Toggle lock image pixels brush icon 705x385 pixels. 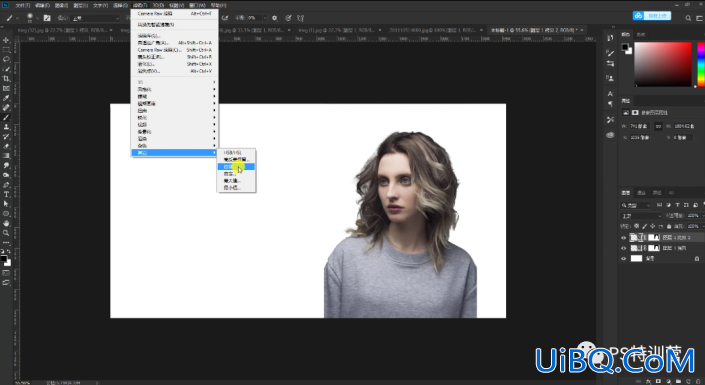tap(644, 226)
